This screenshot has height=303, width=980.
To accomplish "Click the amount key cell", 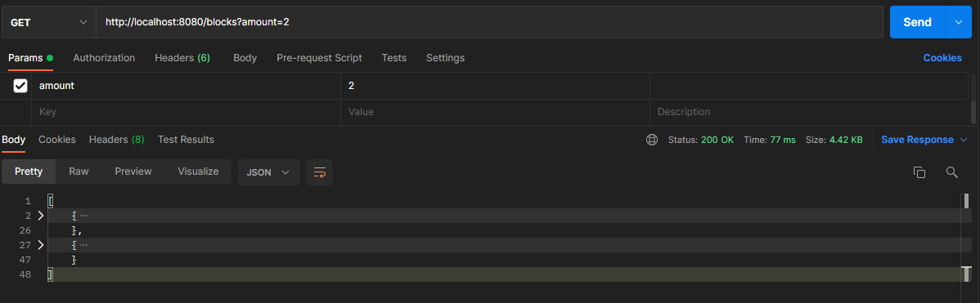I will [x=187, y=86].
